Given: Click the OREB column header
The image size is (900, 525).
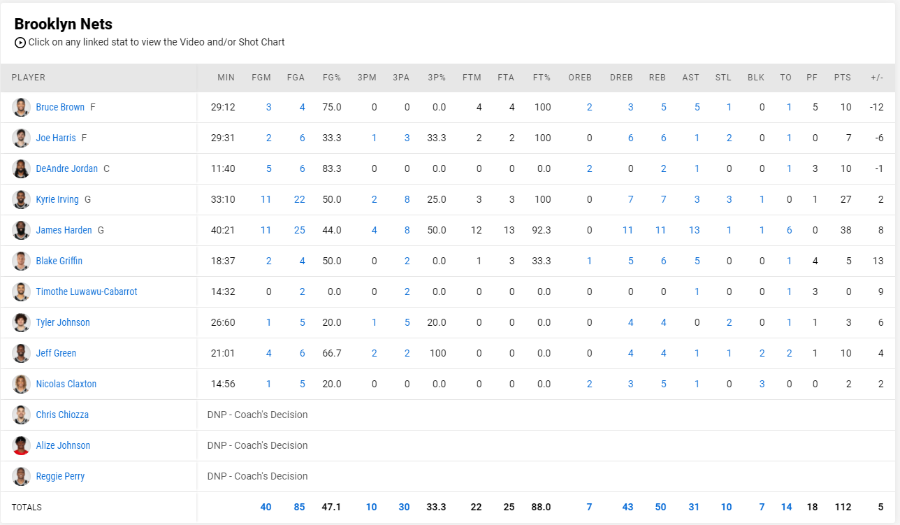Looking at the screenshot, I should pyautogui.click(x=580, y=77).
